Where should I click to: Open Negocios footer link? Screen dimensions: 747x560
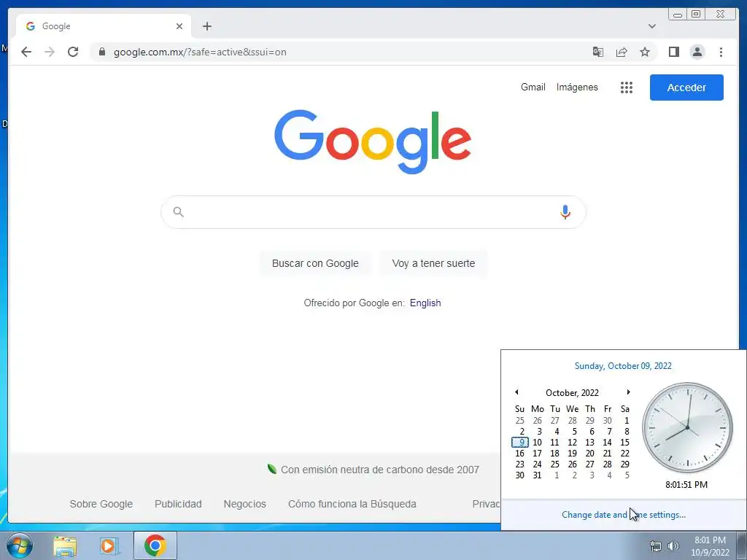(245, 504)
